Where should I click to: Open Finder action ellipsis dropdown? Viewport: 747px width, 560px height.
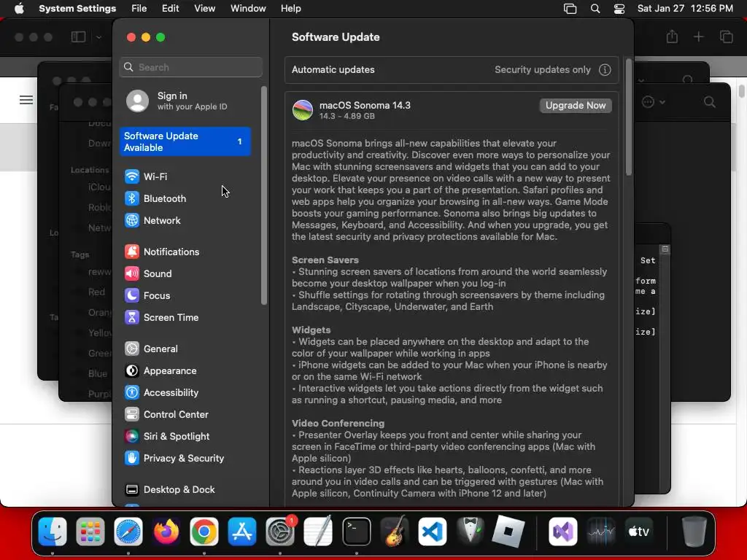click(653, 102)
